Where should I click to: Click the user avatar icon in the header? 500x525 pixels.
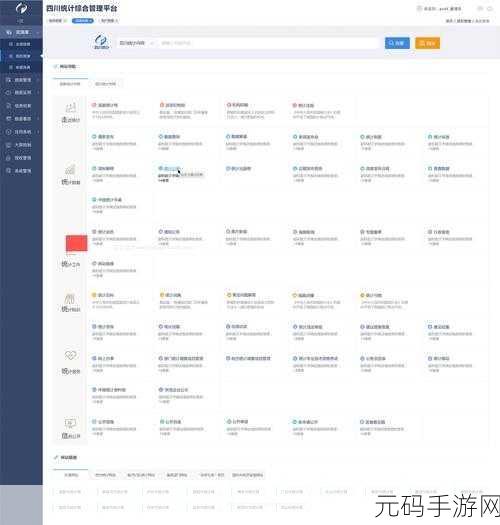pos(419,9)
